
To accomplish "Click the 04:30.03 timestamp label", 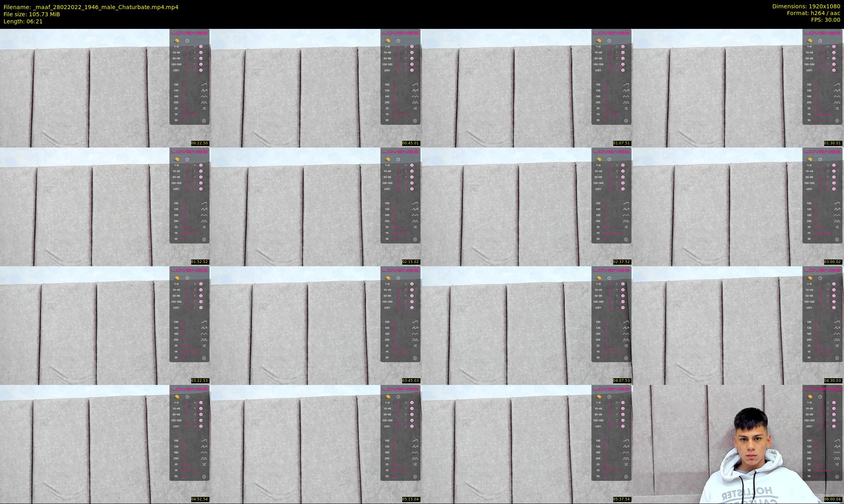I will (x=833, y=381).
